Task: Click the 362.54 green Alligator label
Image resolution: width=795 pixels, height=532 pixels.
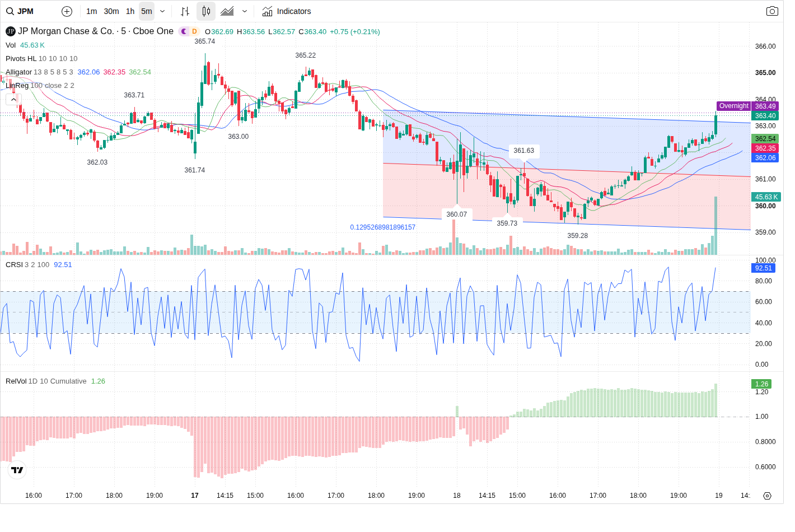Action: tap(765, 138)
